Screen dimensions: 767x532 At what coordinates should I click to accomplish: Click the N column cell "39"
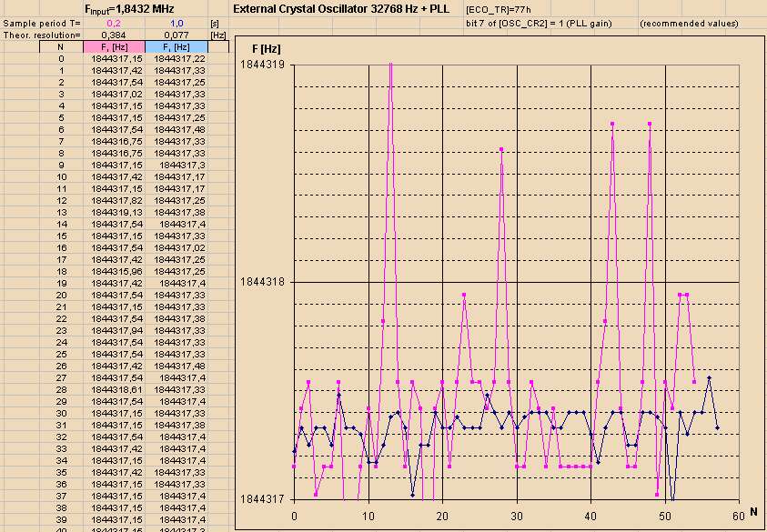point(61,520)
